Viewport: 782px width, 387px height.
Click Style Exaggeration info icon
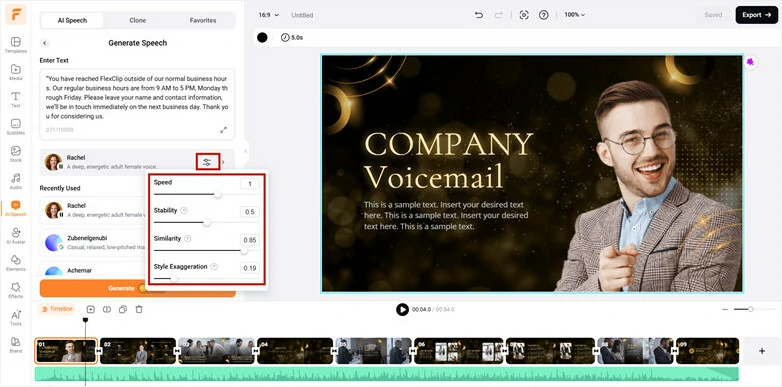tap(214, 266)
